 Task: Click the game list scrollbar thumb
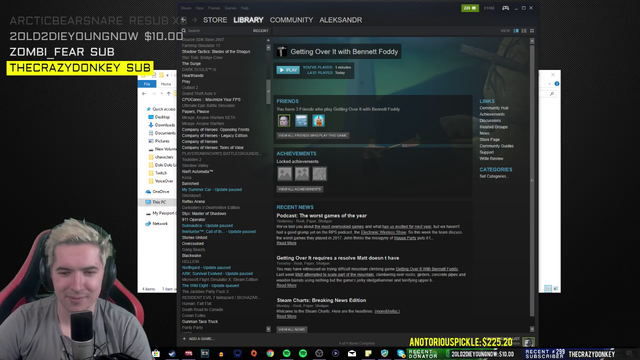click(268, 91)
